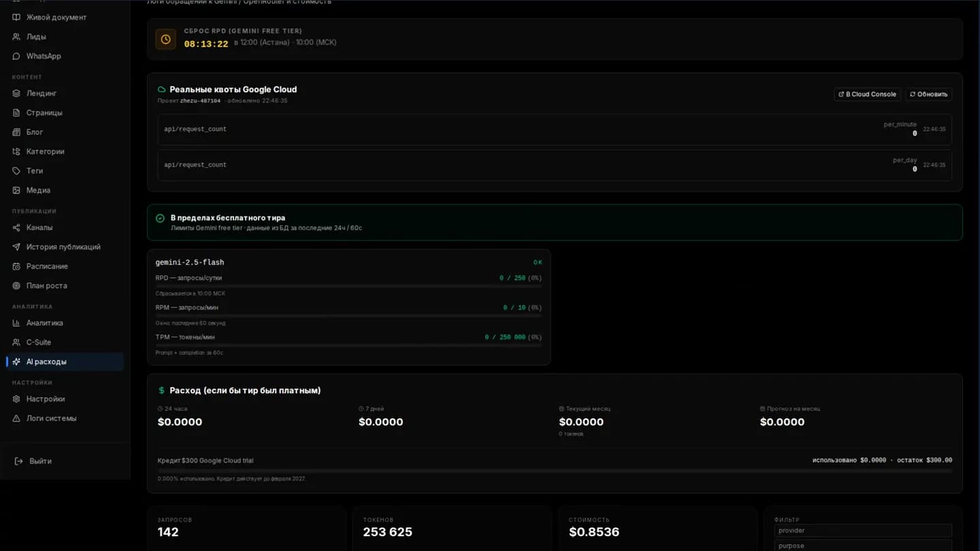980x551 pixels.
Task: Click the Категории tree icon
Action: coord(16,151)
